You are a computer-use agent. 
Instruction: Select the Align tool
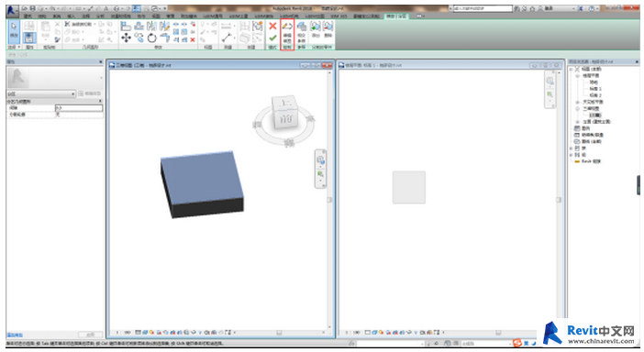coord(126,27)
